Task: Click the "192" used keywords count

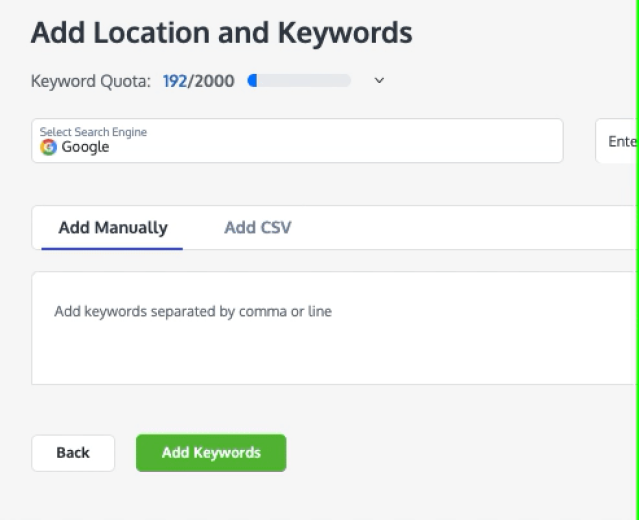Action: (x=175, y=81)
